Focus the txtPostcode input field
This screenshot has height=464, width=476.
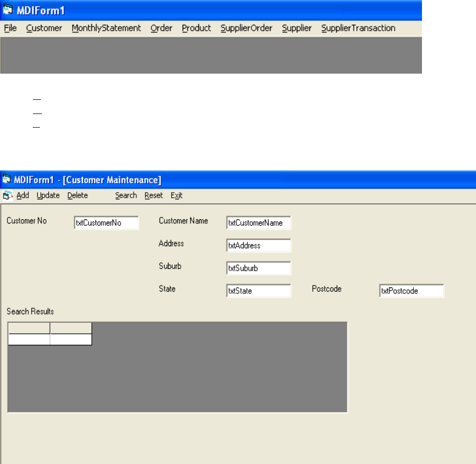point(412,291)
